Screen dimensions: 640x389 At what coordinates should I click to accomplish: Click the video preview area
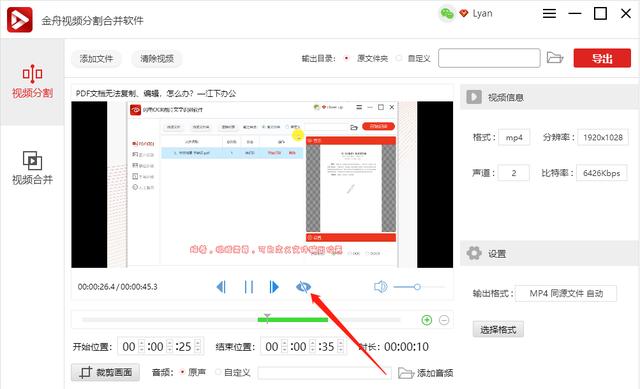click(x=262, y=184)
